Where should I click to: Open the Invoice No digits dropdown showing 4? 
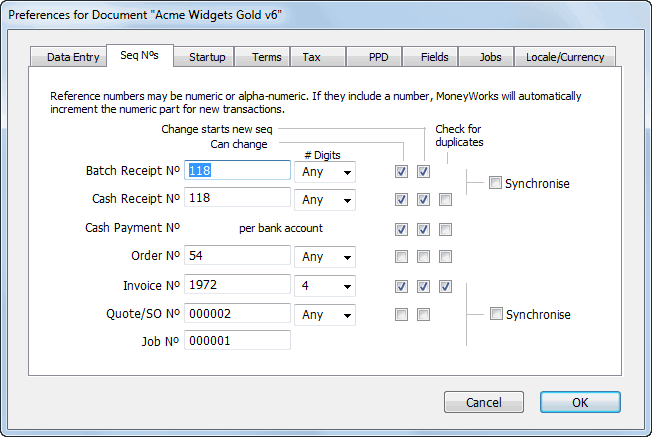[x=325, y=286]
